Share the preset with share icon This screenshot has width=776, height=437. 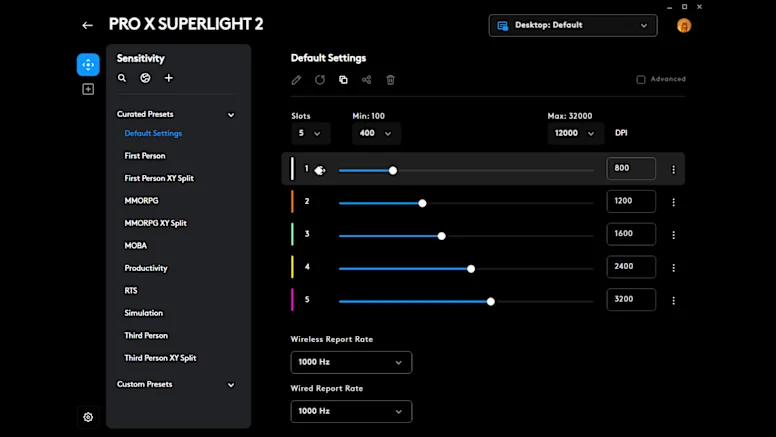tap(366, 80)
